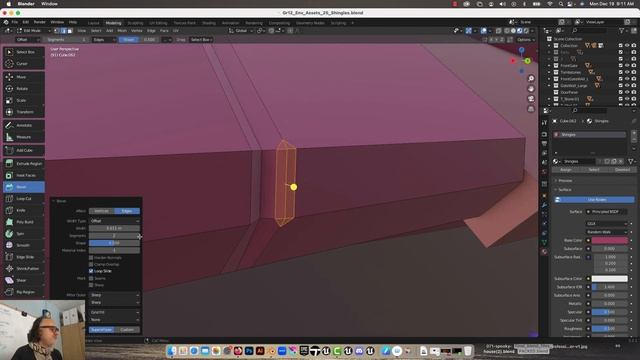Click the Subsurface Color white swatch
Screen dimensions: 640x360
(610, 279)
